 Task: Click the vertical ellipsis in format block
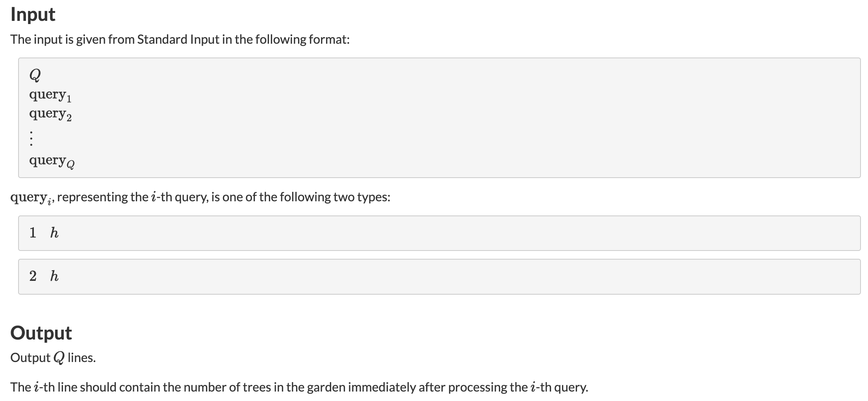pos(31,138)
